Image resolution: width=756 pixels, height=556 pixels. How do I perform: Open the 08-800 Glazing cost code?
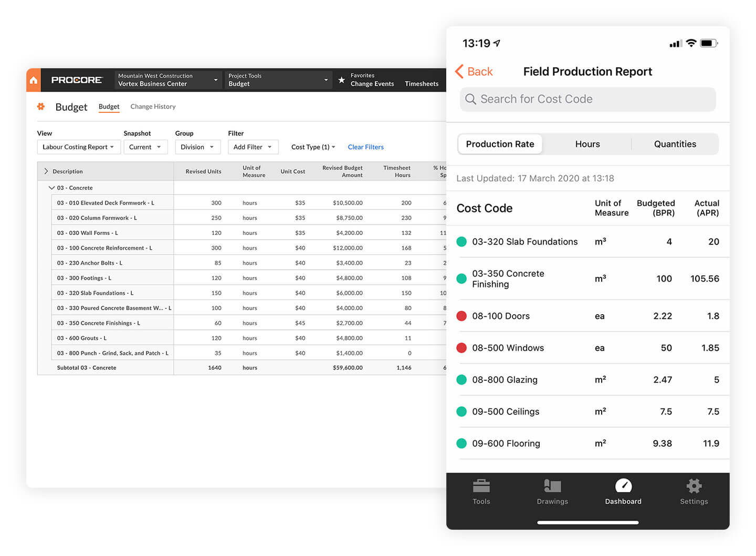pyautogui.click(x=587, y=380)
